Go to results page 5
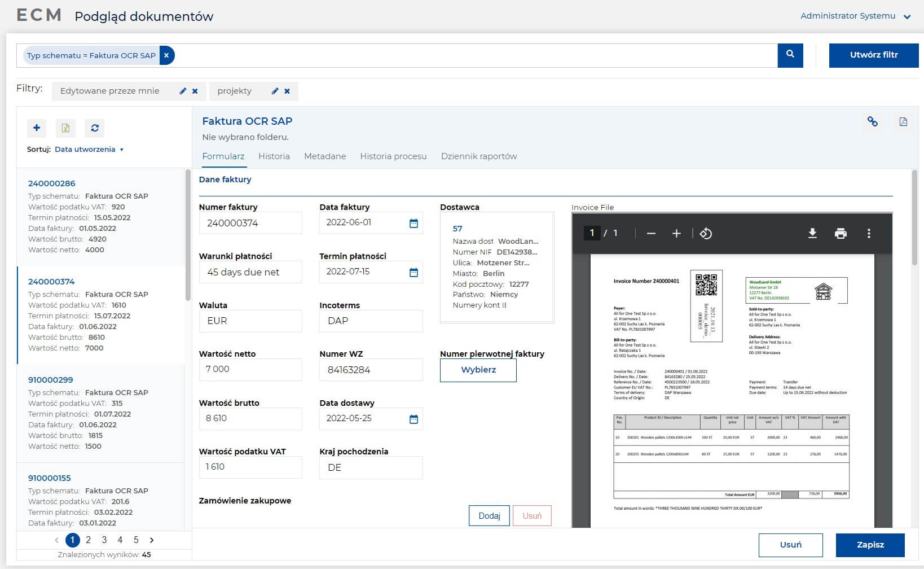 136,540
